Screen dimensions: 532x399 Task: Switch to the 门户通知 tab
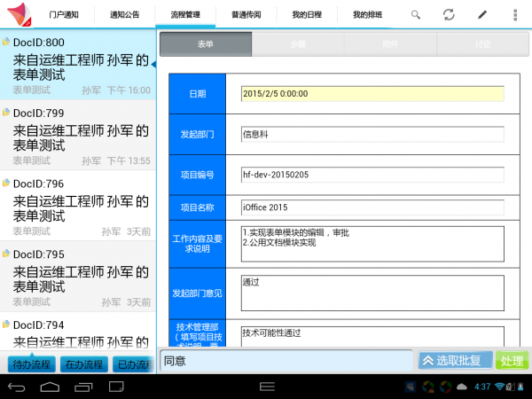64,15
